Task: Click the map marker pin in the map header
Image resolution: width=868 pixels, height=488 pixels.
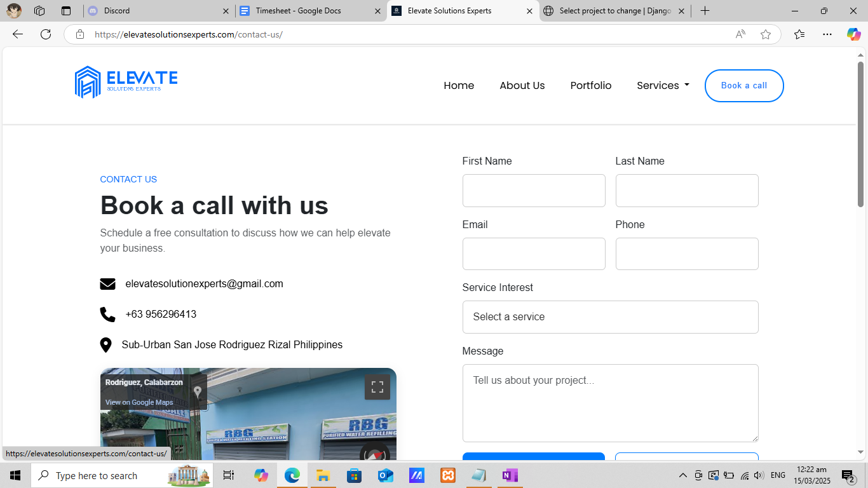Action: (x=198, y=392)
